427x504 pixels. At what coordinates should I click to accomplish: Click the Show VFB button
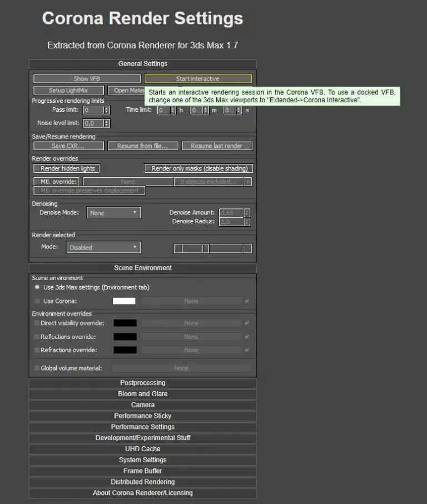click(87, 79)
